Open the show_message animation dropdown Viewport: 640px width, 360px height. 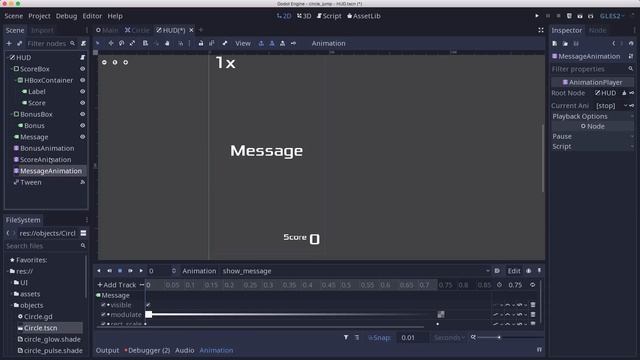[x=356, y=271]
